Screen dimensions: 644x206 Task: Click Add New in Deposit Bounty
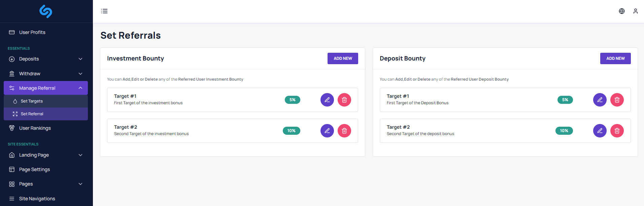coord(615,58)
